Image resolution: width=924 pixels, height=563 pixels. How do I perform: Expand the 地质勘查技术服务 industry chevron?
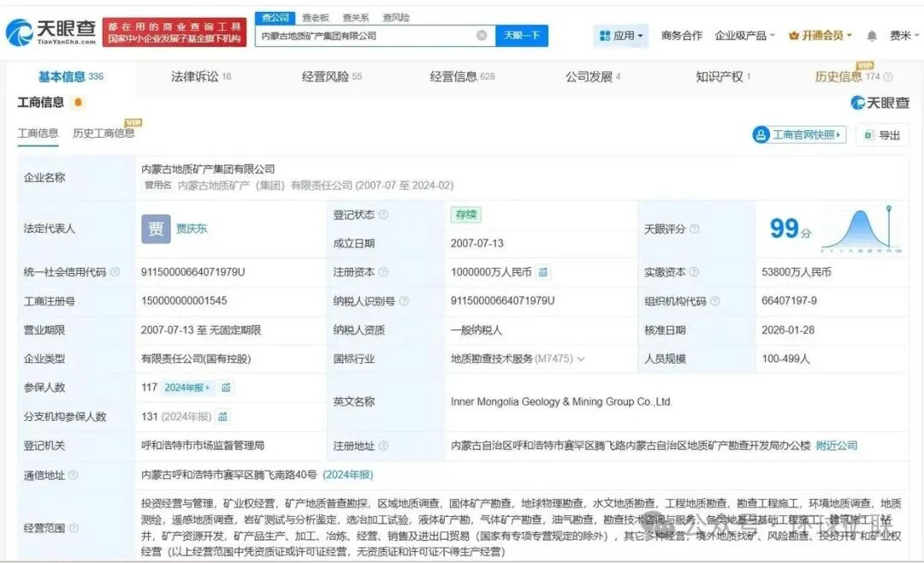click(582, 359)
